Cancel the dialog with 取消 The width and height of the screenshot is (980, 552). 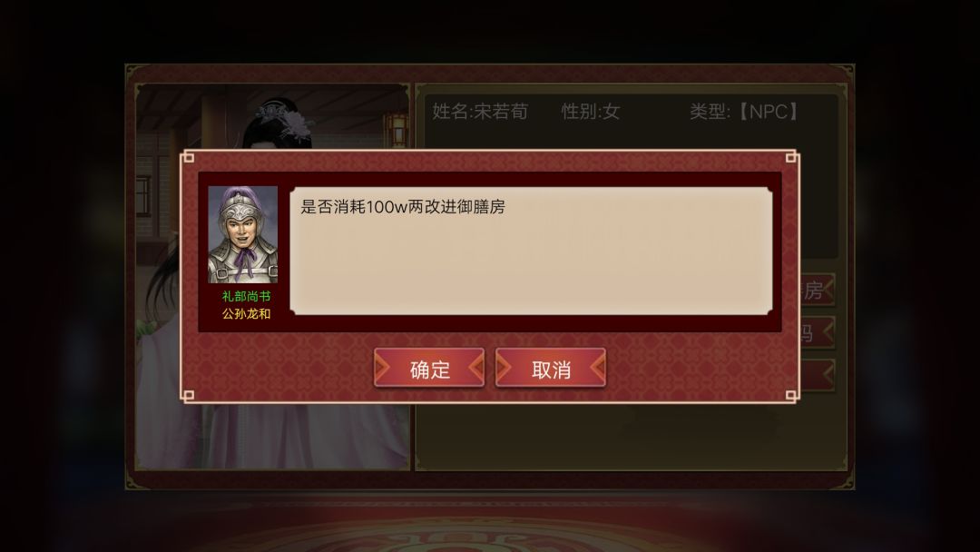551,369
